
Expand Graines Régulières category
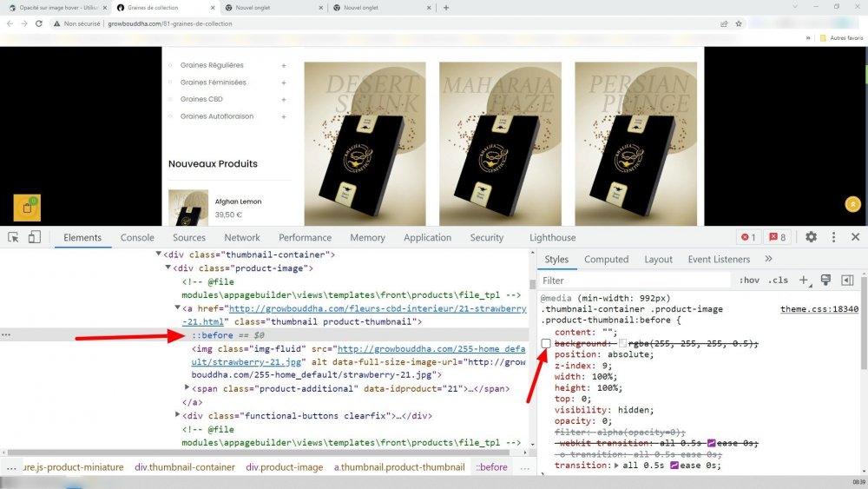click(284, 65)
